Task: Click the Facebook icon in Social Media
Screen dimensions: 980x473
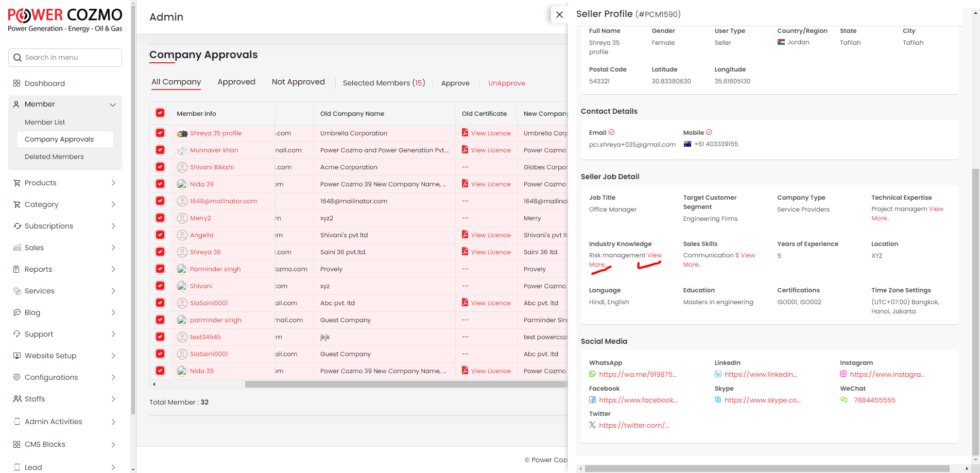Action: tap(592, 400)
